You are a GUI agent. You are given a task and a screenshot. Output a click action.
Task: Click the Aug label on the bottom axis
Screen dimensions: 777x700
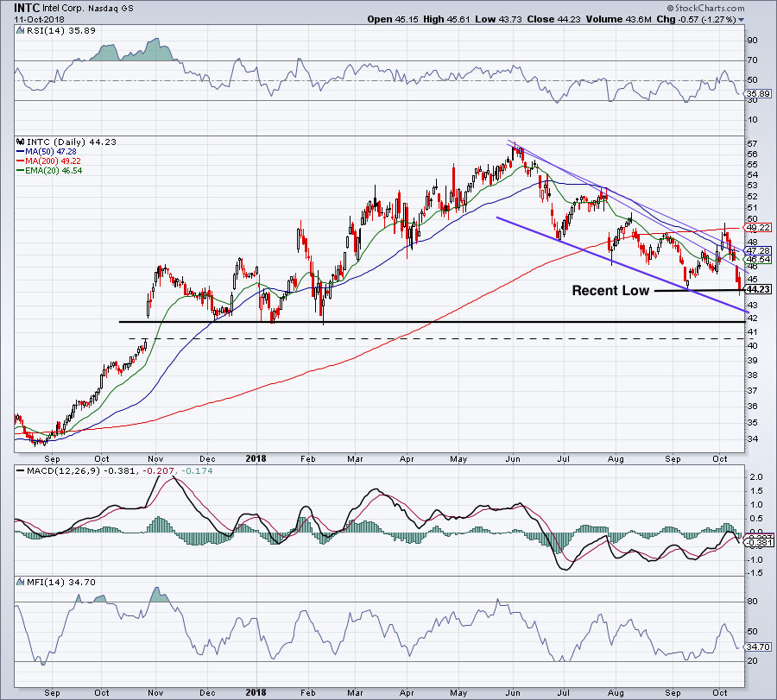point(616,692)
